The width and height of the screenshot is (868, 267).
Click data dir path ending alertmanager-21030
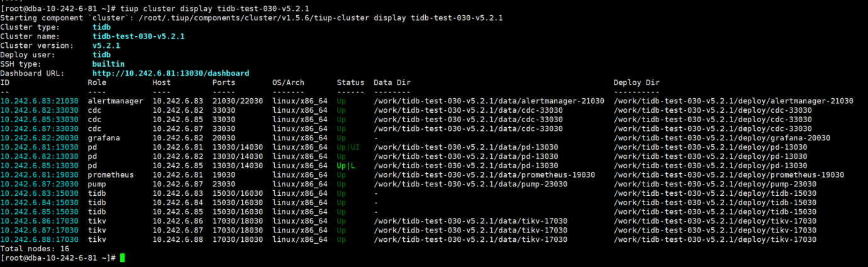click(x=489, y=101)
